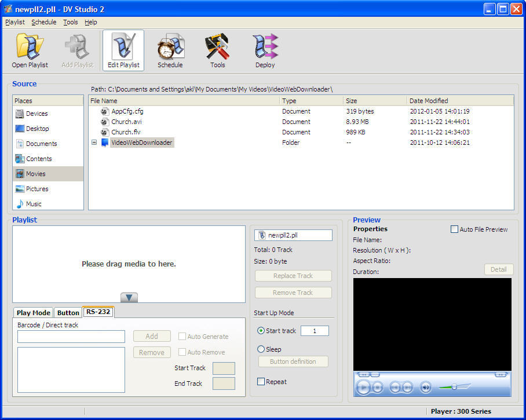Stop the preview playback

(377, 388)
